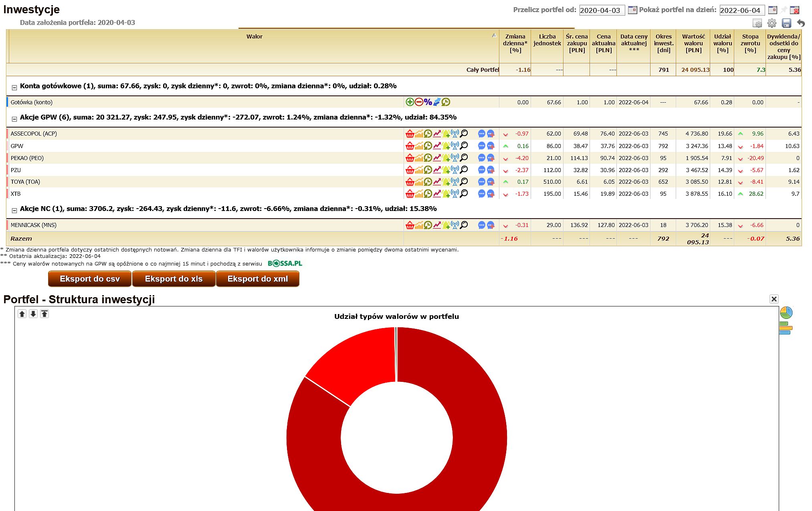Viewport: 812px width, 511px height.
Task: Click 'Eksport do xml' button
Action: pos(258,279)
